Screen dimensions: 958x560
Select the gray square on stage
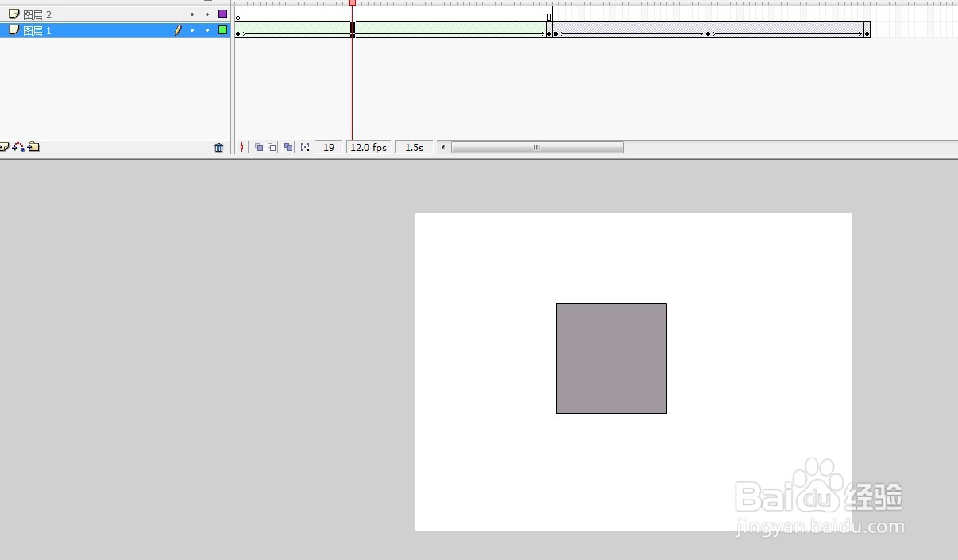point(612,358)
